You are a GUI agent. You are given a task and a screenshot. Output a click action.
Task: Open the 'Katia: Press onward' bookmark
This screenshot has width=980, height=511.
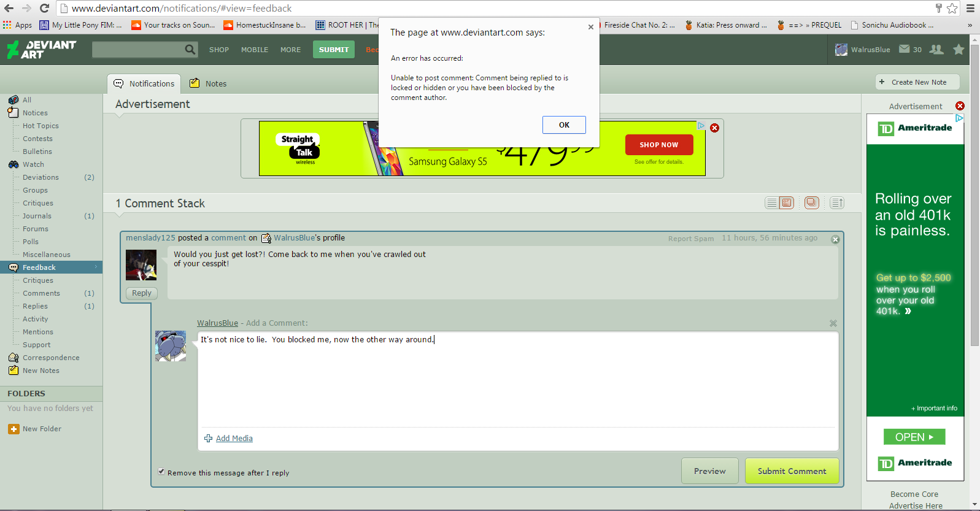726,25
